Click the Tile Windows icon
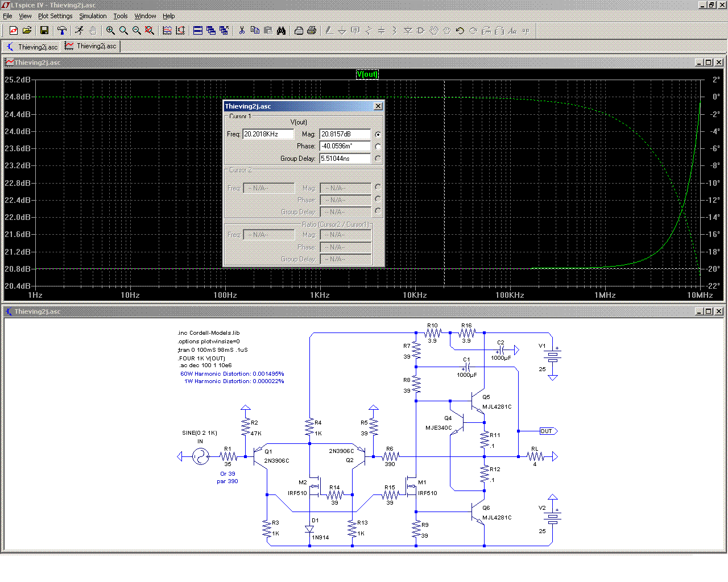Screen dimensions: 728x582 tap(198, 31)
